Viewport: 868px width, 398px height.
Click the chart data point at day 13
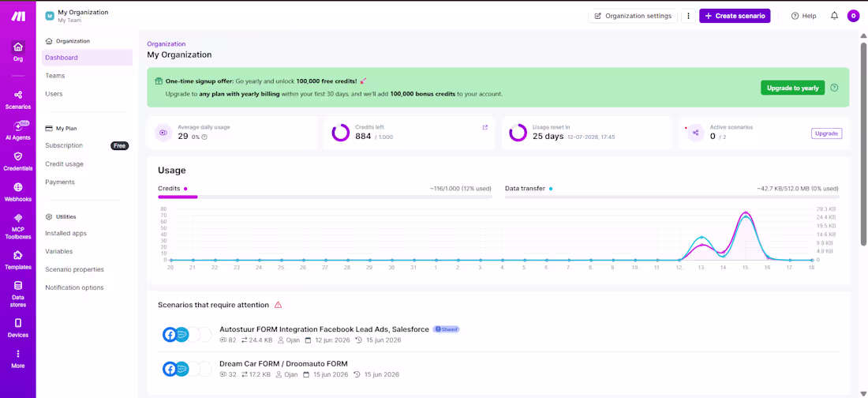point(702,238)
